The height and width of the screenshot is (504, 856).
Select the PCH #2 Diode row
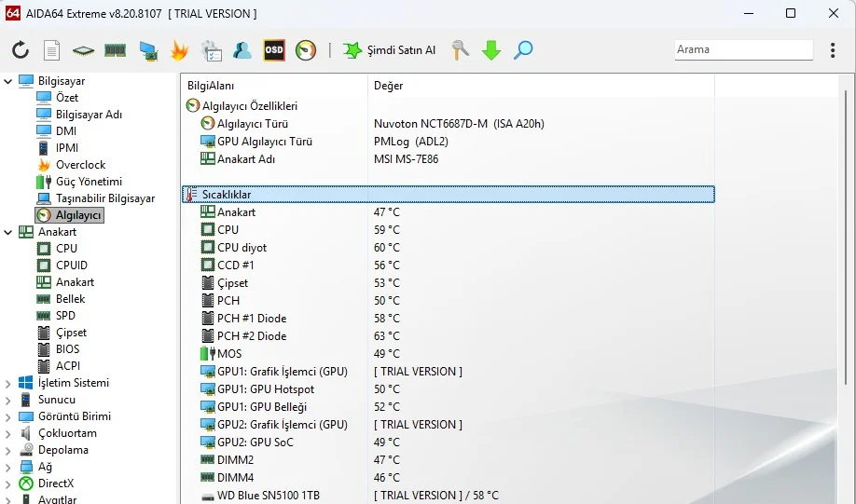[x=449, y=336]
